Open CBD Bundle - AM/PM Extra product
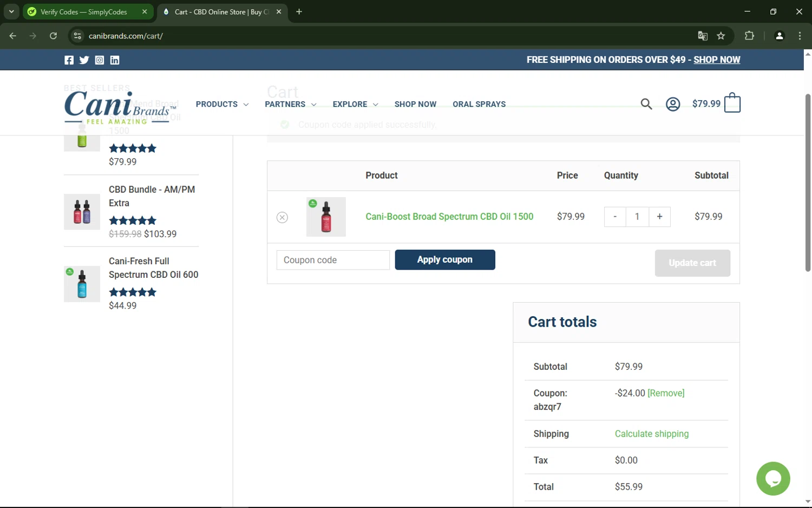This screenshot has height=508, width=812. tap(152, 196)
